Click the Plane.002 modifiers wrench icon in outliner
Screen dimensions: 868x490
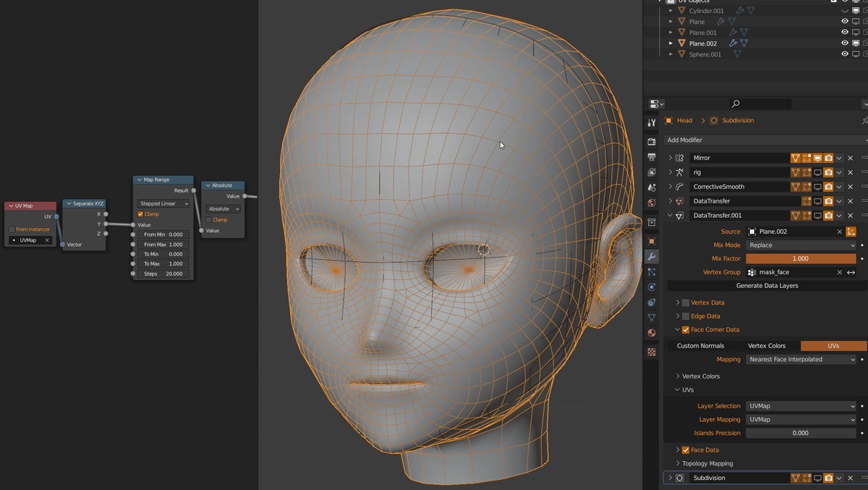pos(733,43)
